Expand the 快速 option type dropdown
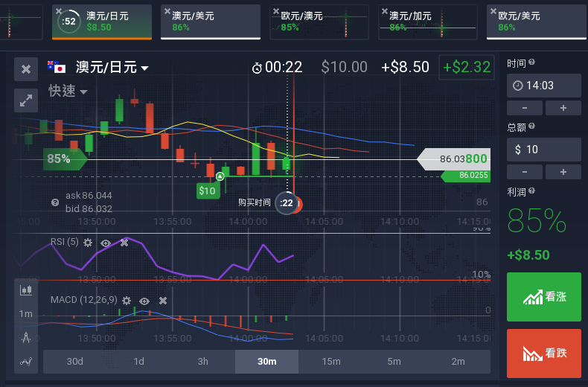The width and height of the screenshot is (588, 387). 68,92
